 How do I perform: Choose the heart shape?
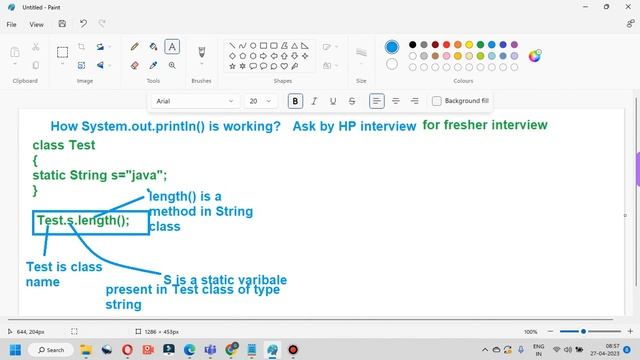click(x=284, y=66)
